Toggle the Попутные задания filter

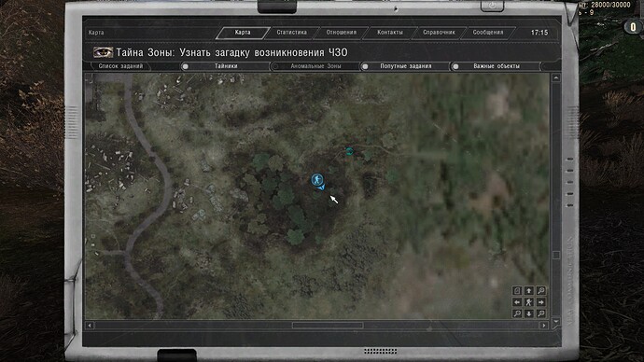(405, 66)
